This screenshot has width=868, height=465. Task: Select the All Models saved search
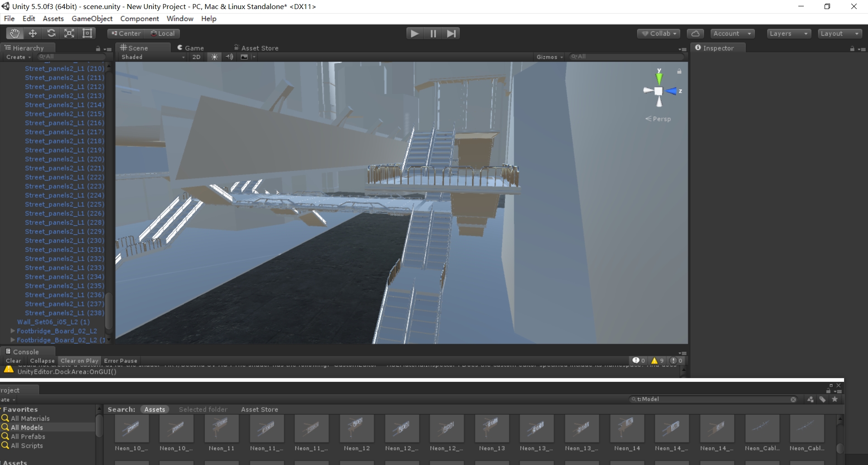coord(22,427)
